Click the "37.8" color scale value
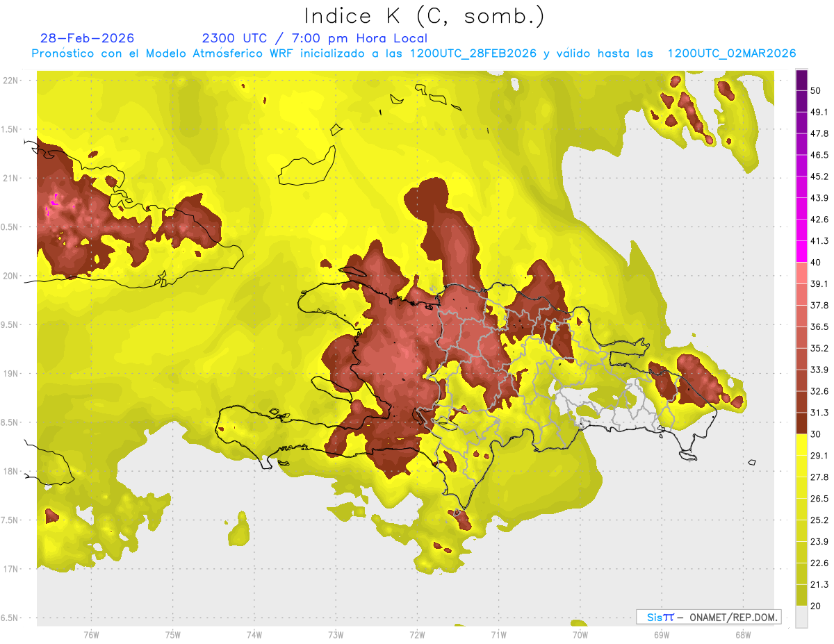The width and height of the screenshot is (834, 644). [x=819, y=305]
